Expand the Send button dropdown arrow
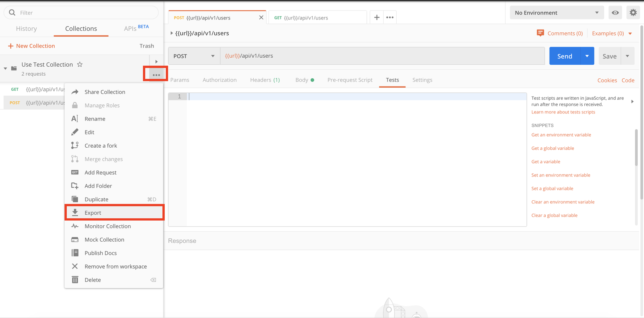Image resolution: width=644 pixels, height=318 pixels. [587, 56]
